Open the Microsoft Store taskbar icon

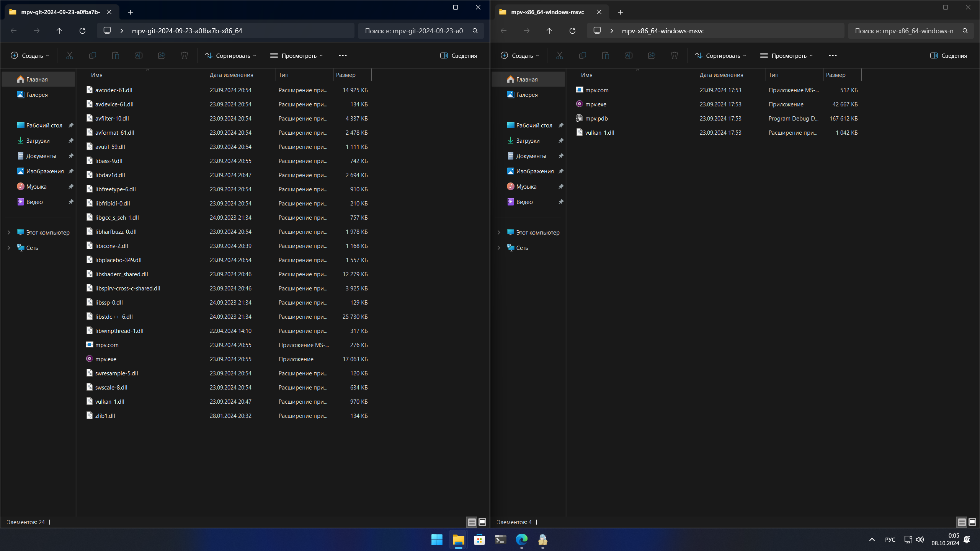click(479, 540)
